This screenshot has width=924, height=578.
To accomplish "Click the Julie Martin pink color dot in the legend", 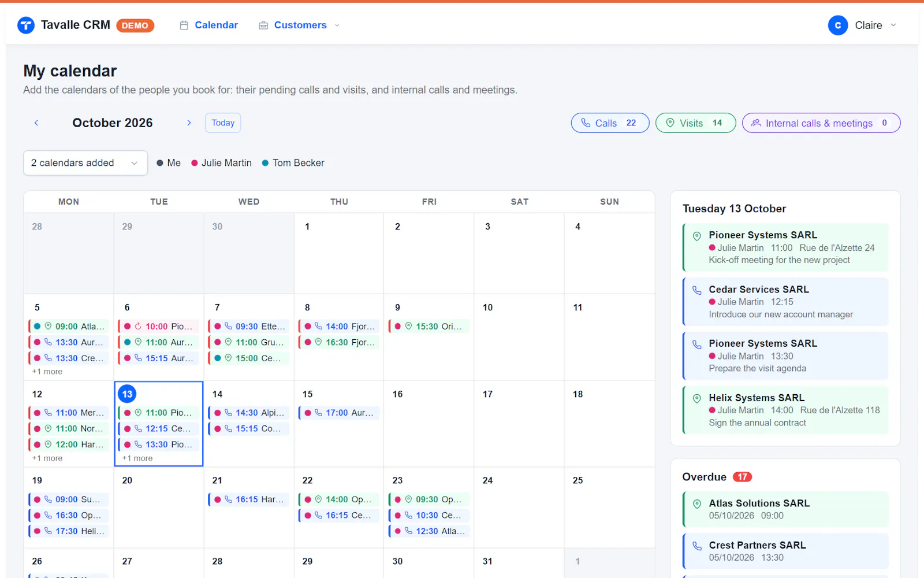I will tap(195, 163).
